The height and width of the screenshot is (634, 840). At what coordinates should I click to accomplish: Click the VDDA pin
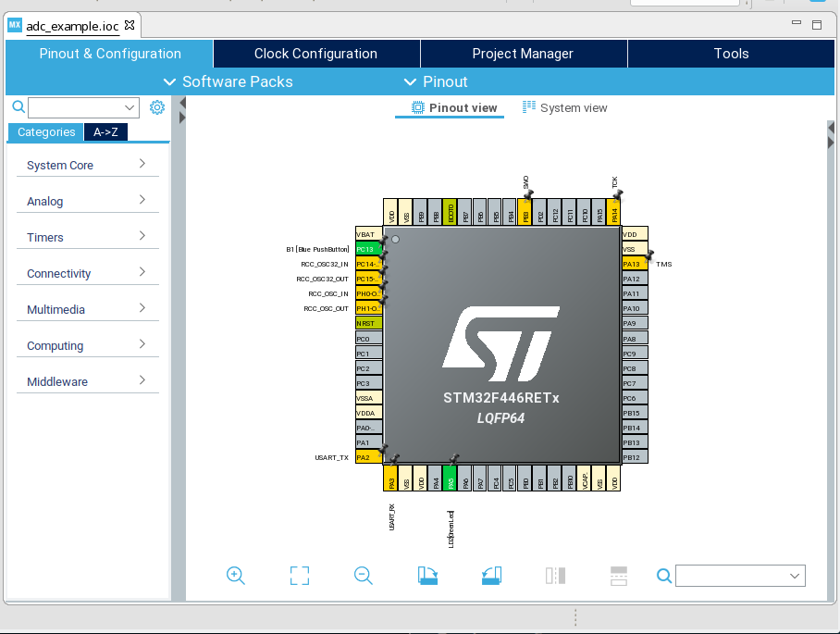point(368,413)
